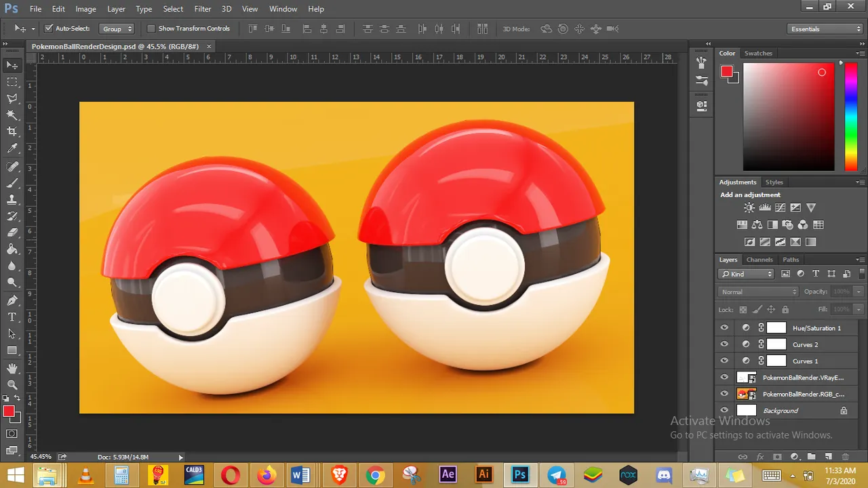
Task: Hide the PokemonBallRender.RGB_c layer
Action: [x=724, y=394]
